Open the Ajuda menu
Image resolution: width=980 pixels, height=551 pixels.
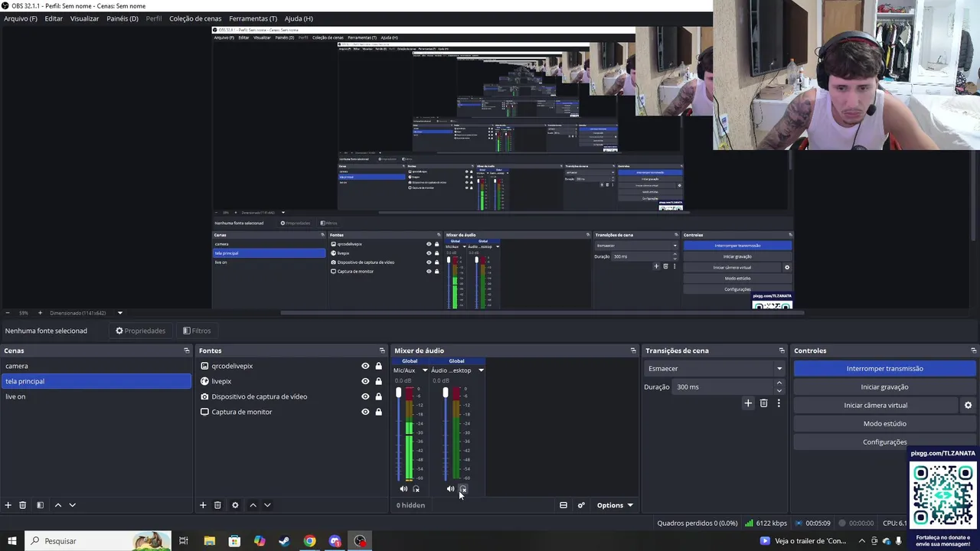[x=299, y=18]
